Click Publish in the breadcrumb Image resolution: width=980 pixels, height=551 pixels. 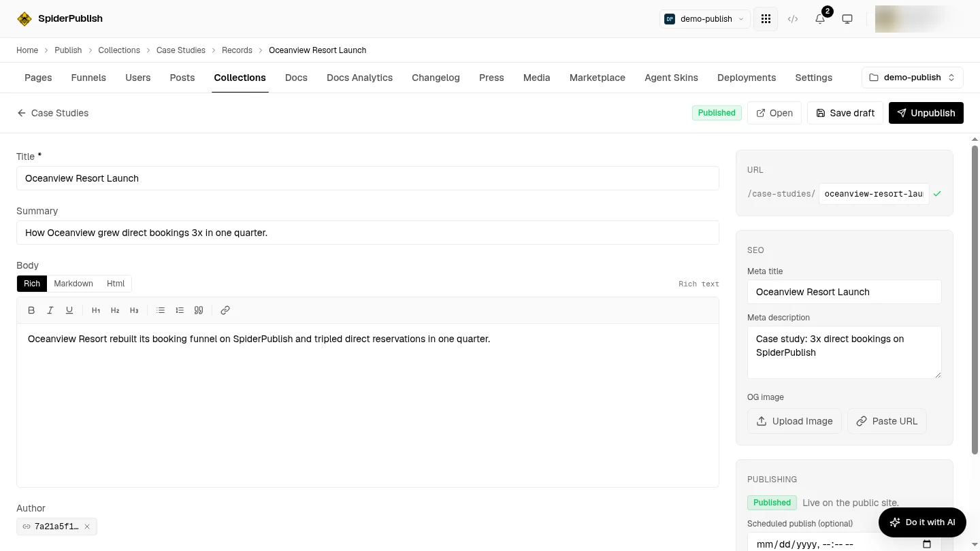click(68, 50)
